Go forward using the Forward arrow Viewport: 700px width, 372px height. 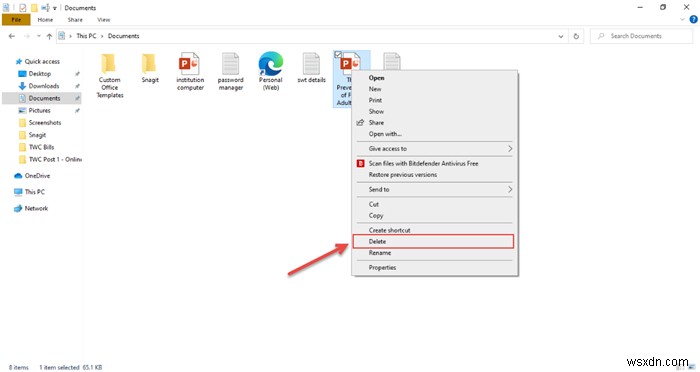(x=26, y=36)
